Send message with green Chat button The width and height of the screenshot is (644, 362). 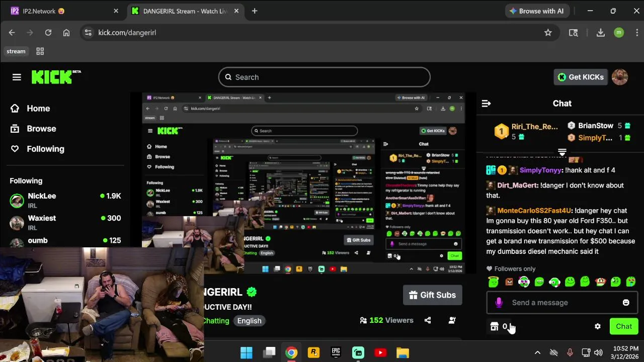point(624,326)
